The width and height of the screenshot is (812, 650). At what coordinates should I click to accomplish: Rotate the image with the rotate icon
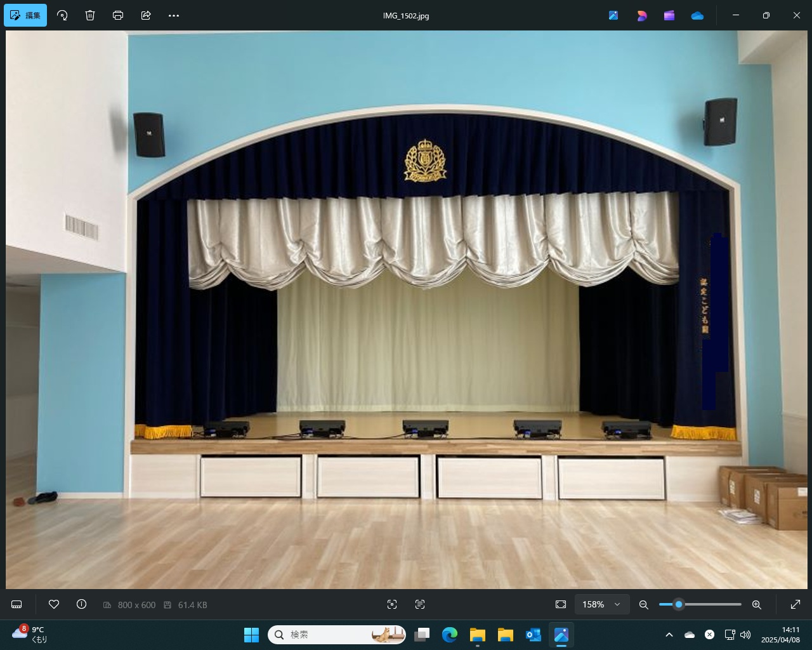pyautogui.click(x=62, y=15)
